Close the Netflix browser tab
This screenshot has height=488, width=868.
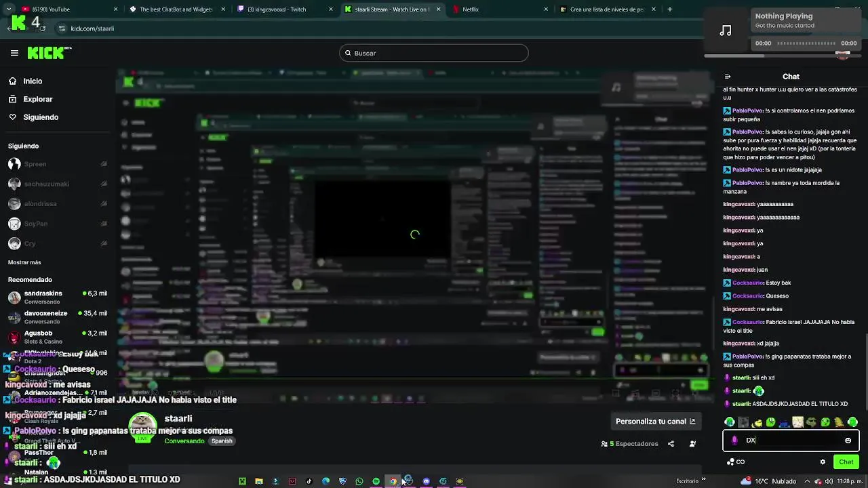pos(546,9)
